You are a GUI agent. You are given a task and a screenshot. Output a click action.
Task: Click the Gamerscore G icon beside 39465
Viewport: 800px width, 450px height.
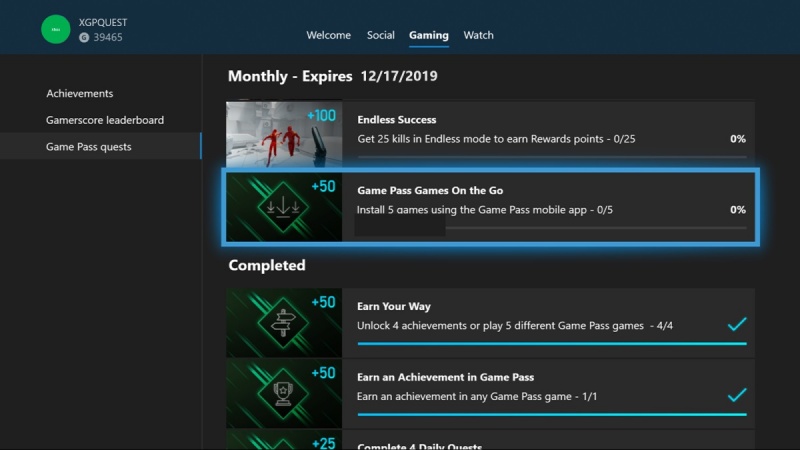(x=84, y=37)
